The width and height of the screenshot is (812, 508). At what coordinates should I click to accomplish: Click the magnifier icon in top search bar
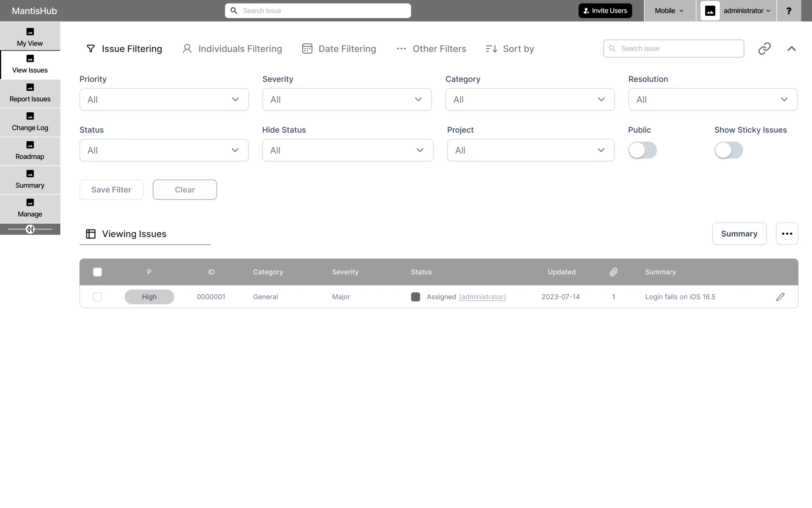coord(234,11)
